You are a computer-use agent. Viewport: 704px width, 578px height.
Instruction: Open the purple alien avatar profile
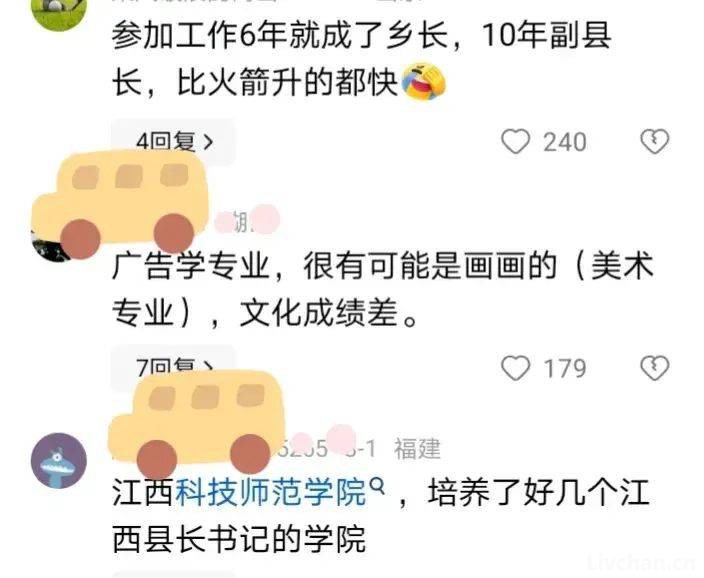pyautogui.click(x=59, y=460)
